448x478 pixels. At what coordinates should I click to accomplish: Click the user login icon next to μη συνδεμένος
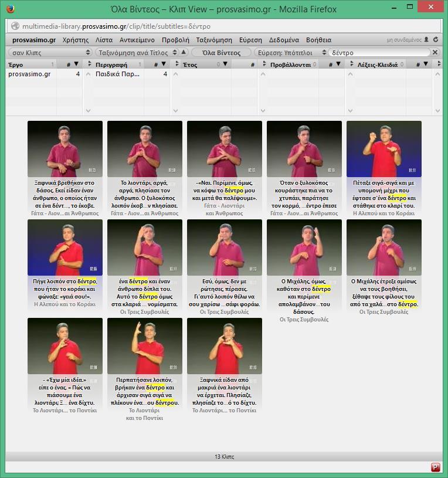[x=426, y=39]
